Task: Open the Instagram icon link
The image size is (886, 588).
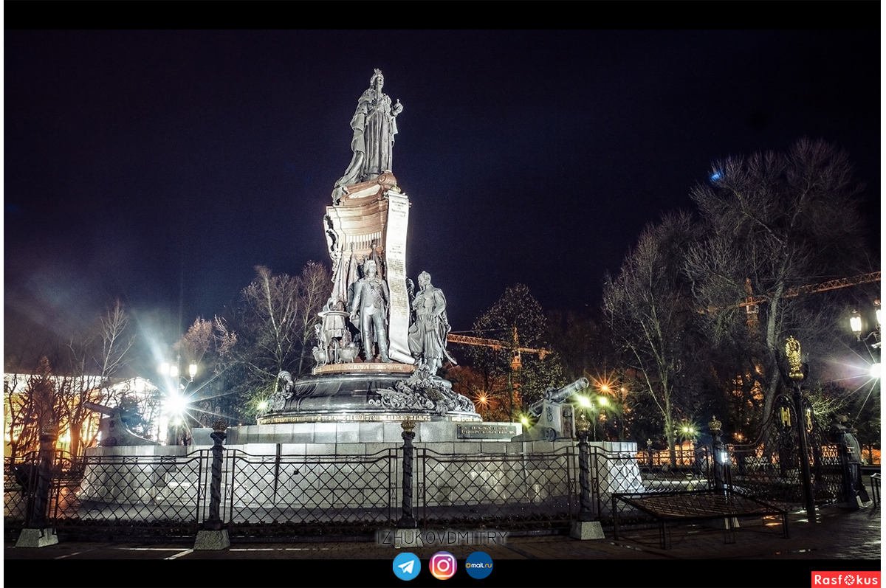Action: point(443,565)
